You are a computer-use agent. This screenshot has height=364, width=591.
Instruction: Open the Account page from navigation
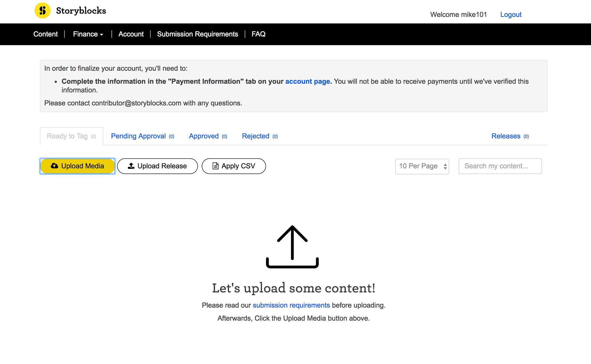click(131, 34)
